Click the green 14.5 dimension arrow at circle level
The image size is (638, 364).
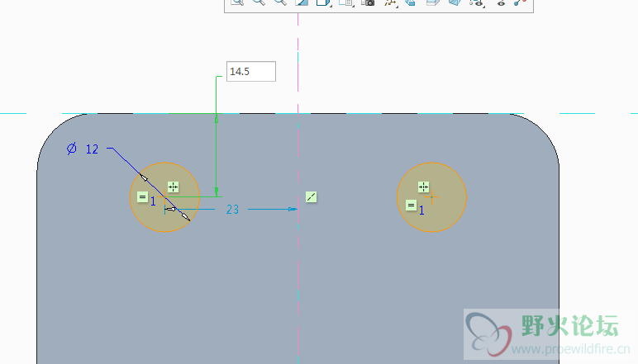click(217, 191)
